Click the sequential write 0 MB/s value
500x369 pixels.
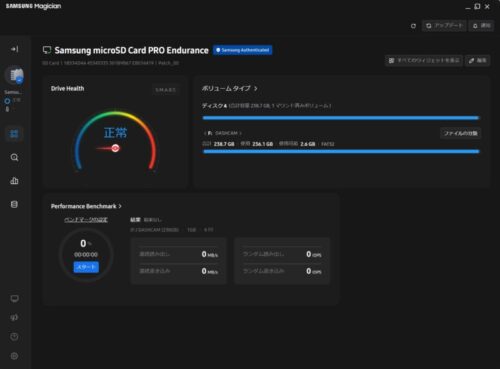(210, 271)
